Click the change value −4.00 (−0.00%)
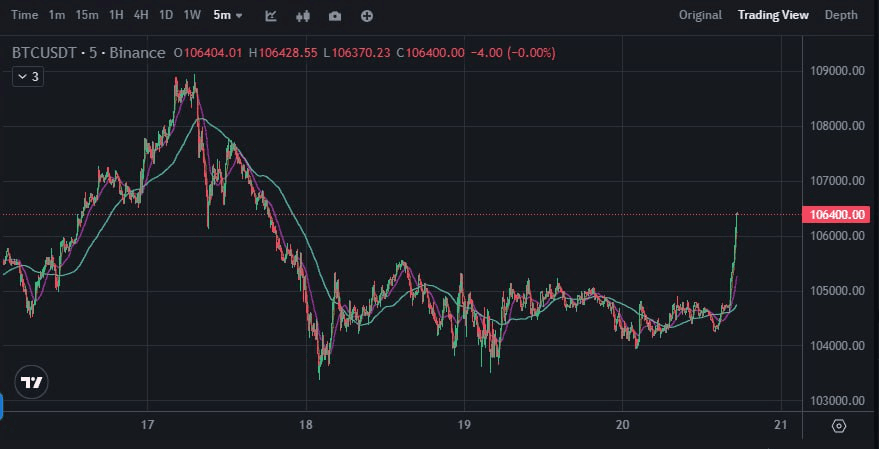879x449 pixels. tap(513, 53)
